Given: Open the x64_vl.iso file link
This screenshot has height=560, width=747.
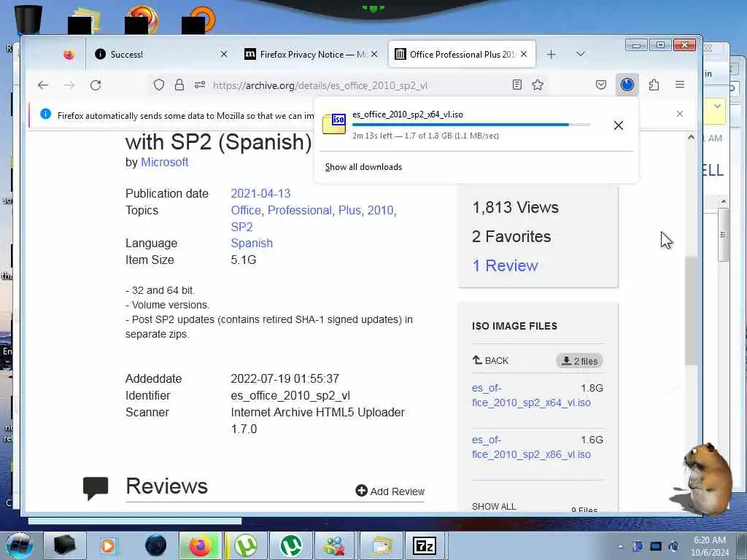Looking at the screenshot, I should coord(531,395).
